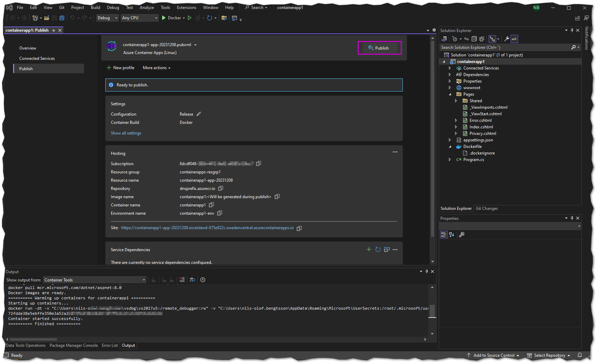This screenshot has width=597, height=364.
Task: Open the Debug configuration dropdown
Action: (x=108, y=18)
